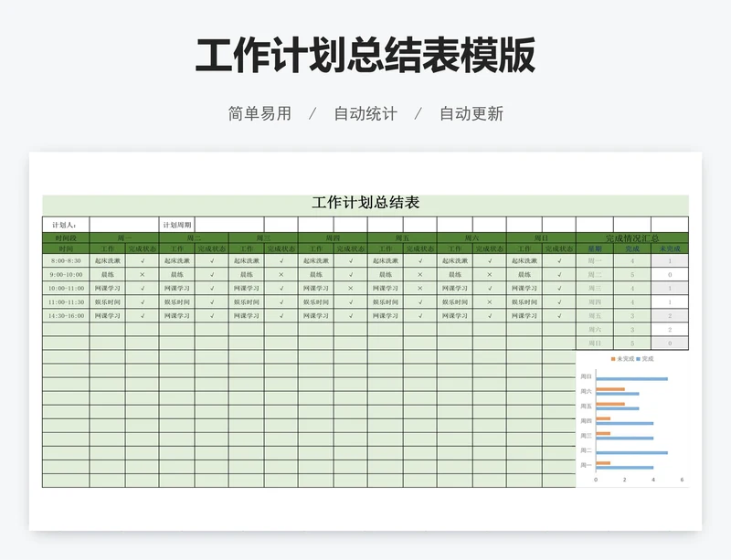Select the 周六 completed count 3 in summary
The width and height of the screenshot is (731, 560).
click(632, 330)
